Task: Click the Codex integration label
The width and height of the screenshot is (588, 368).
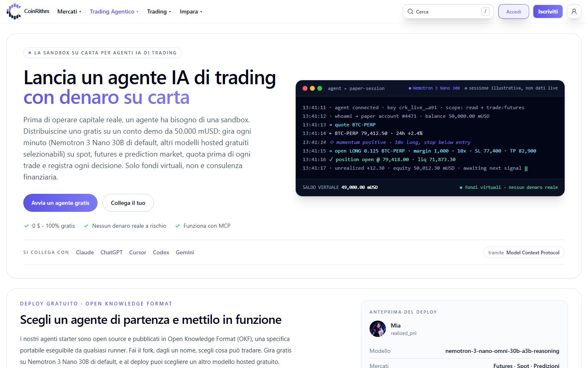Action: click(x=161, y=252)
